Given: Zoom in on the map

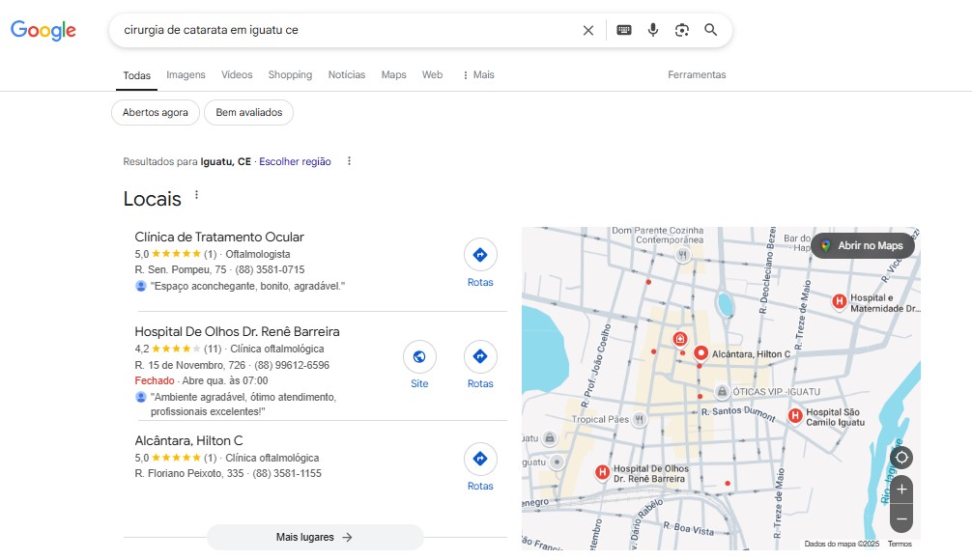Looking at the screenshot, I should (901, 490).
